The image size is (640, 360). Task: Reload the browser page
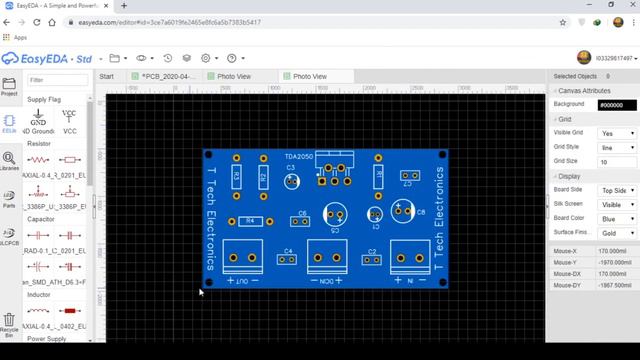click(37, 22)
